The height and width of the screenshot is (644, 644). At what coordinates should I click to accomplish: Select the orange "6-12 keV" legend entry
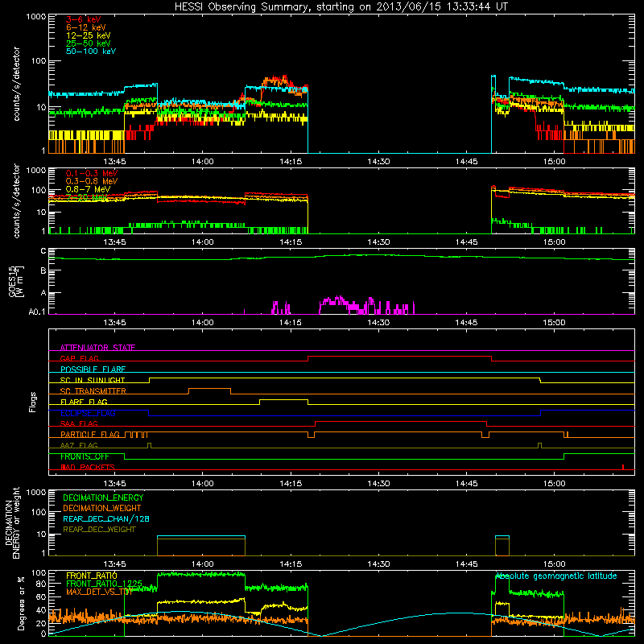point(86,27)
